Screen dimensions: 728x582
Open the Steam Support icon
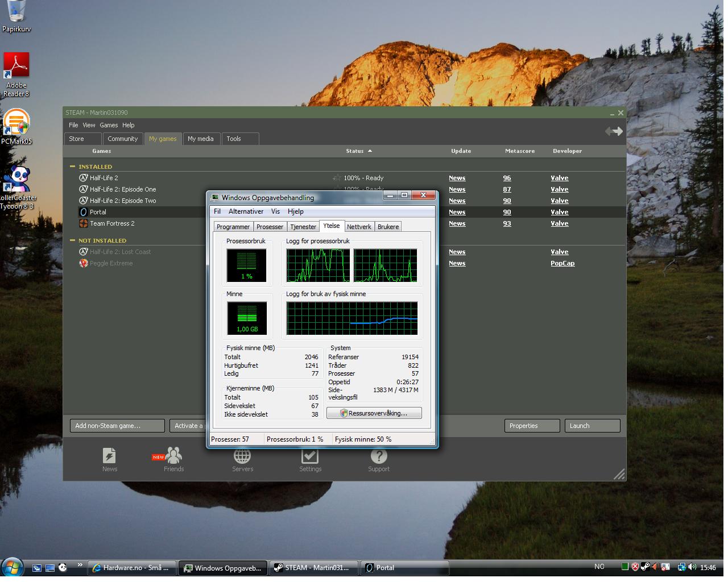[379, 460]
